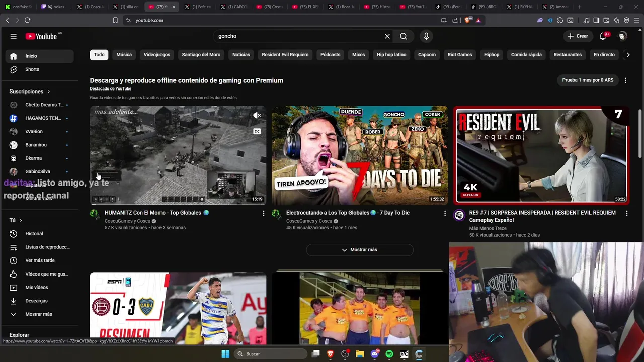Click the Windows Start button
The width and height of the screenshot is (644, 362).
pos(225,354)
